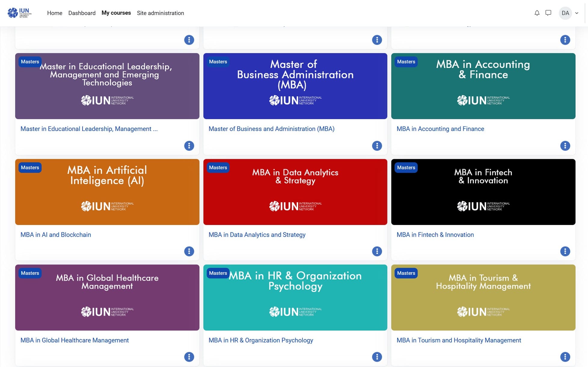Screen dimensions: 588x367
Task: Open MBA in HR & Organization Psychology link
Action: point(261,340)
